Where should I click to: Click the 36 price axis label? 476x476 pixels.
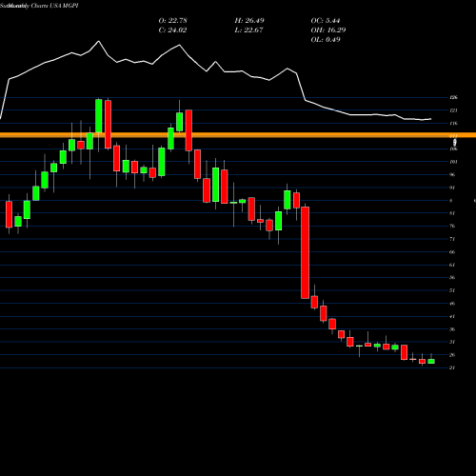452,329
